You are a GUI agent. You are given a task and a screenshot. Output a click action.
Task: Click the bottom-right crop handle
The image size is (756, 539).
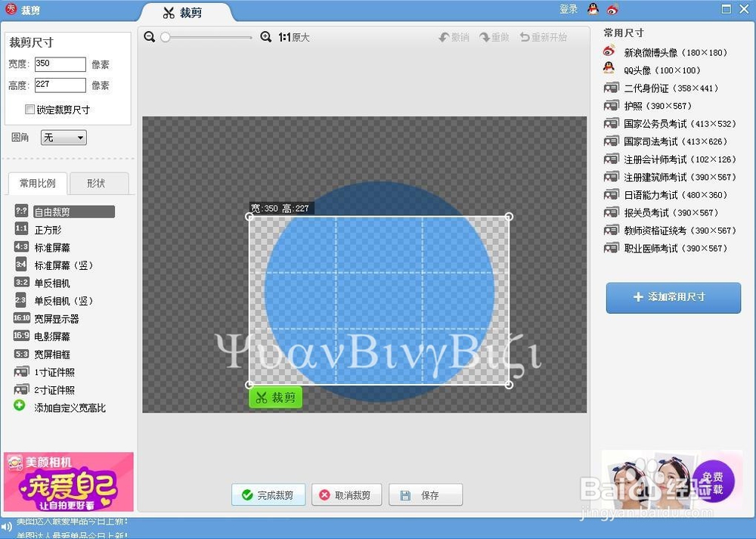point(509,385)
